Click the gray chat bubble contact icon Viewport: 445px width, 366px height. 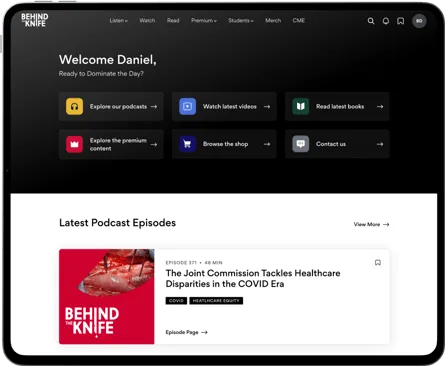click(x=301, y=144)
